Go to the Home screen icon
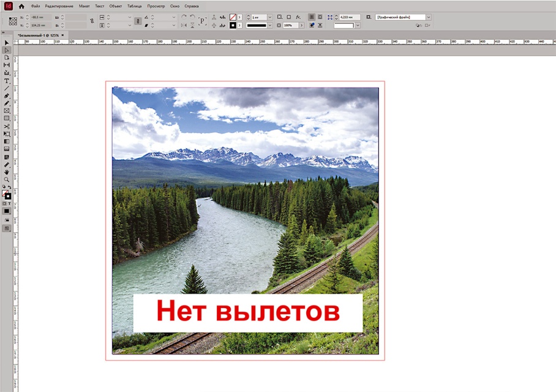The width and height of the screenshot is (556, 392). point(21,6)
